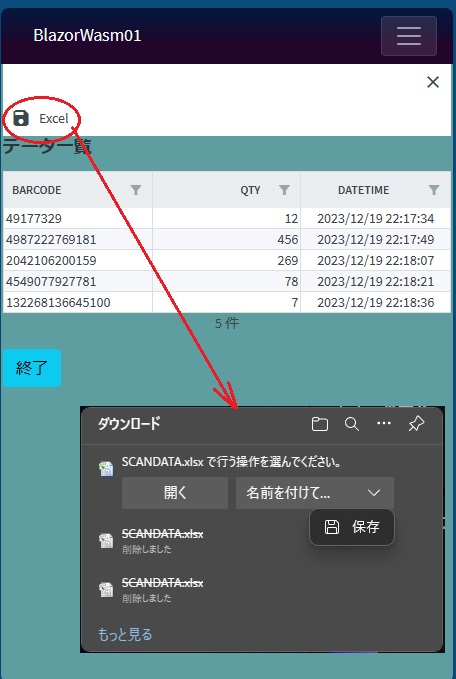Image resolution: width=456 pixels, height=679 pixels.
Task: Click the BlazorWasm01 brand title
Action: 87,36
